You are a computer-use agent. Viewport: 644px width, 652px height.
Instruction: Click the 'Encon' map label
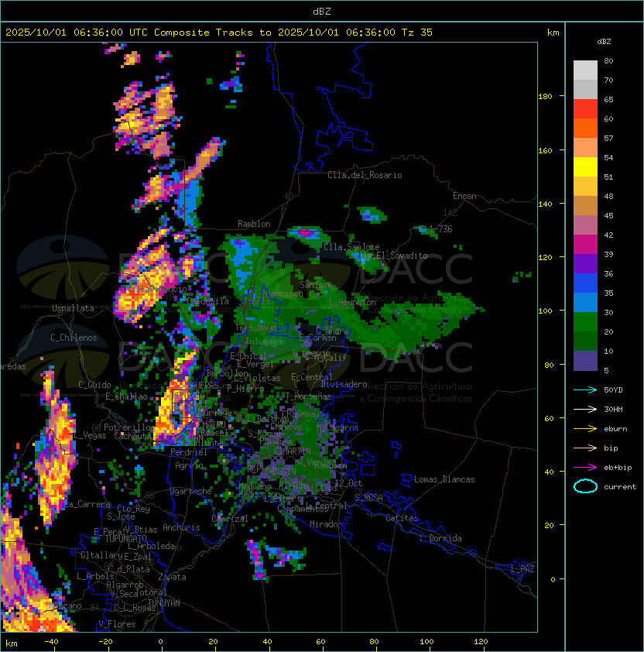pyautogui.click(x=464, y=196)
